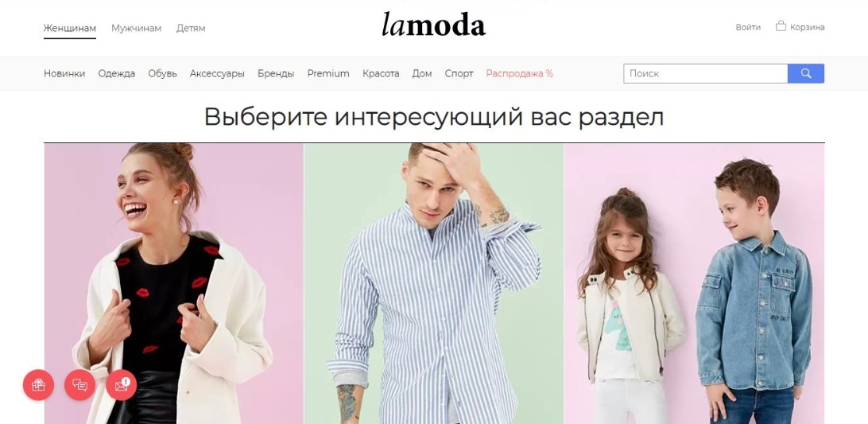Select the Женщинам tab
868x424 pixels.
(x=70, y=29)
